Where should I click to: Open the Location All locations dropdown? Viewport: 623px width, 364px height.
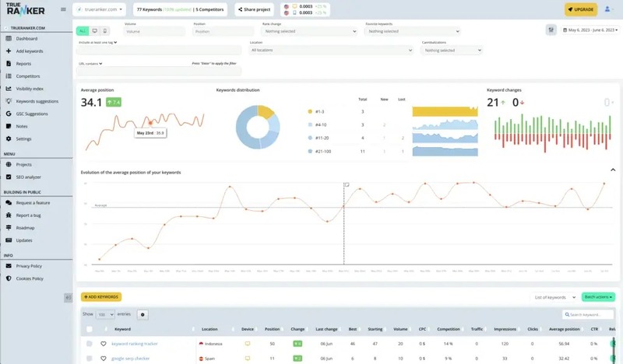pyautogui.click(x=331, y=51)
